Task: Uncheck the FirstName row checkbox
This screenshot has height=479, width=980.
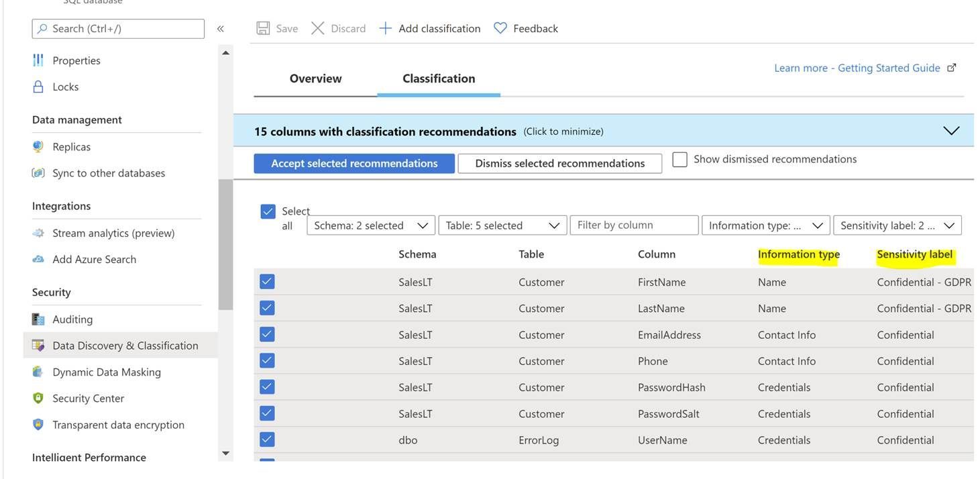Action: (x=266, y=280)
